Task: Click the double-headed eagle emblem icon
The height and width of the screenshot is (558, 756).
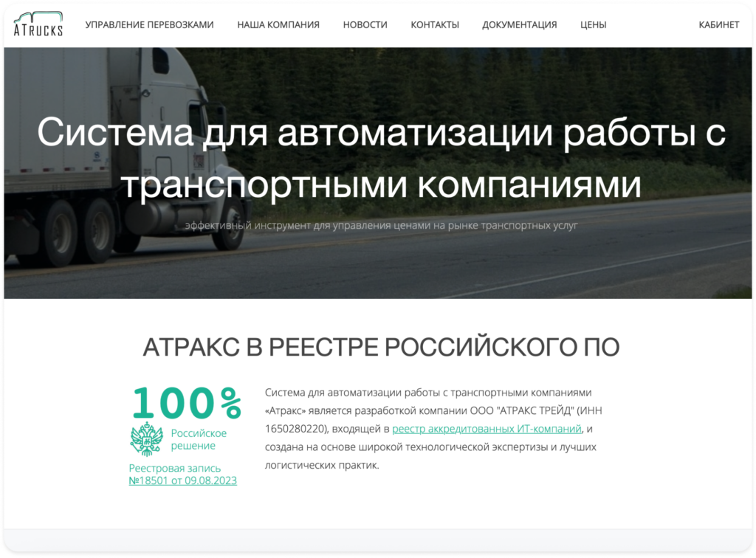Action: [146, 439]
